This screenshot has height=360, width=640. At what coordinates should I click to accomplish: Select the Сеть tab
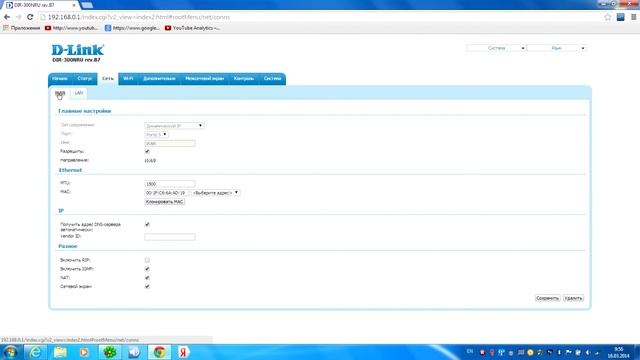click(108, 78)
